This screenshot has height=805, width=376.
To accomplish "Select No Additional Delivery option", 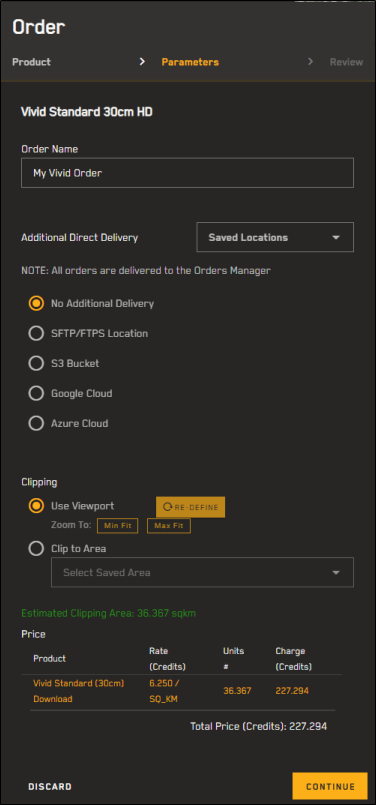I will [36, 303].
